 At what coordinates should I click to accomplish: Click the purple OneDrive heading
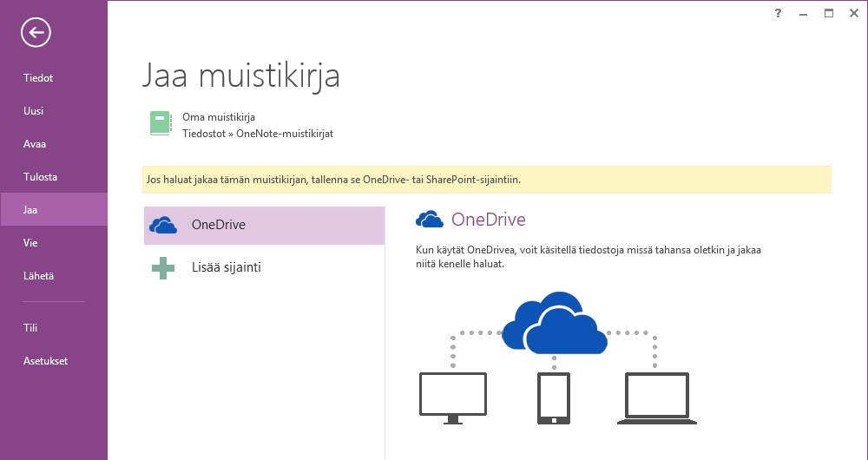click(488, 220)
